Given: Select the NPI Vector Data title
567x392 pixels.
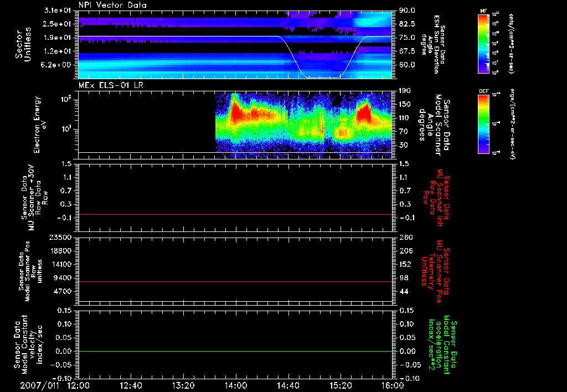Looking at the screenshot, I should click(x=112, y=5).
